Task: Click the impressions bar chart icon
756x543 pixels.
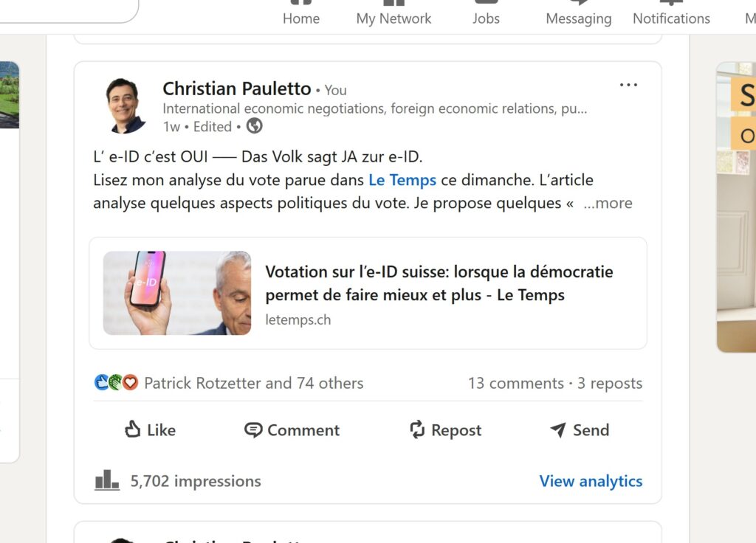Action: pos(107,480)
